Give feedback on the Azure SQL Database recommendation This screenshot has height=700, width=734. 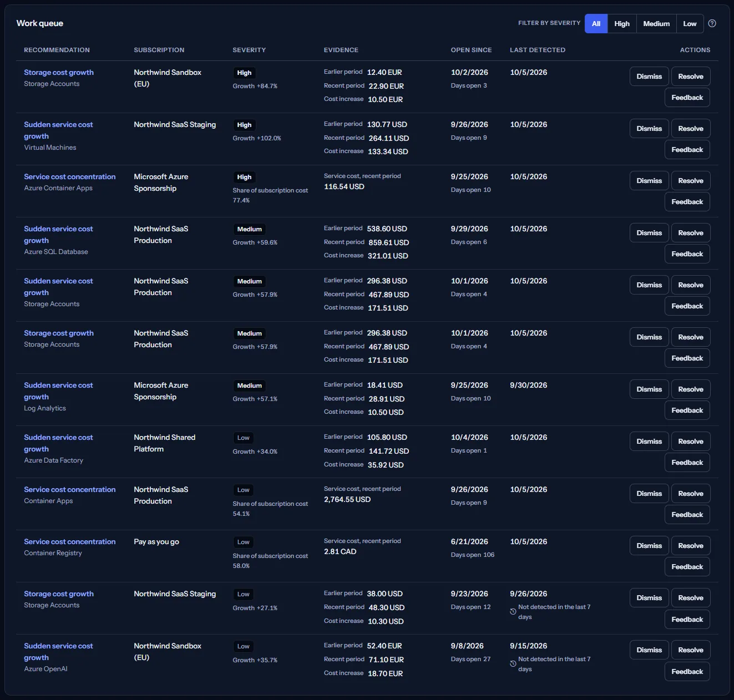[x=687, y=254]
